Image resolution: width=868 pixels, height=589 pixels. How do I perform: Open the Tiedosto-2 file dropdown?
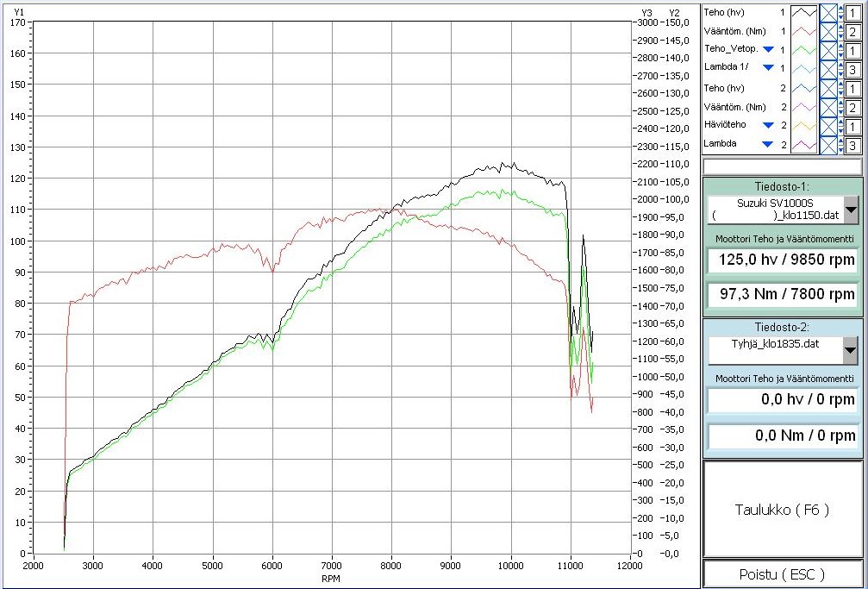pyautogui.click(x=850, y=349)
